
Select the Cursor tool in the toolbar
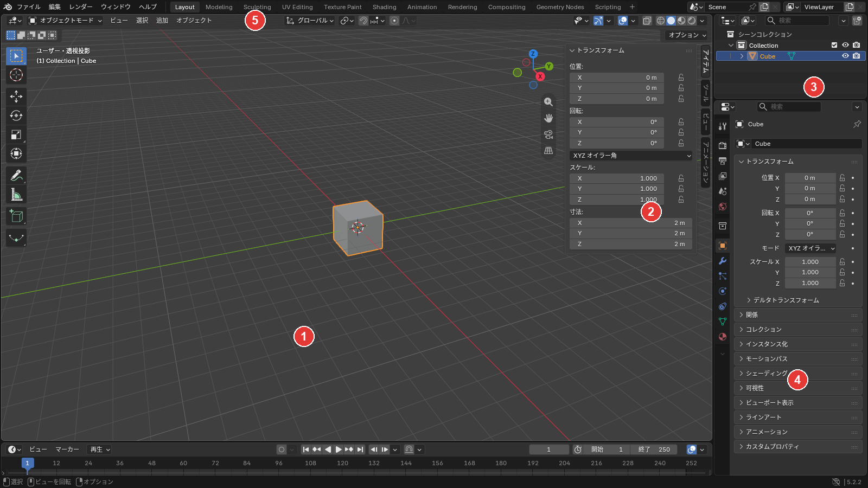[16, 75]
